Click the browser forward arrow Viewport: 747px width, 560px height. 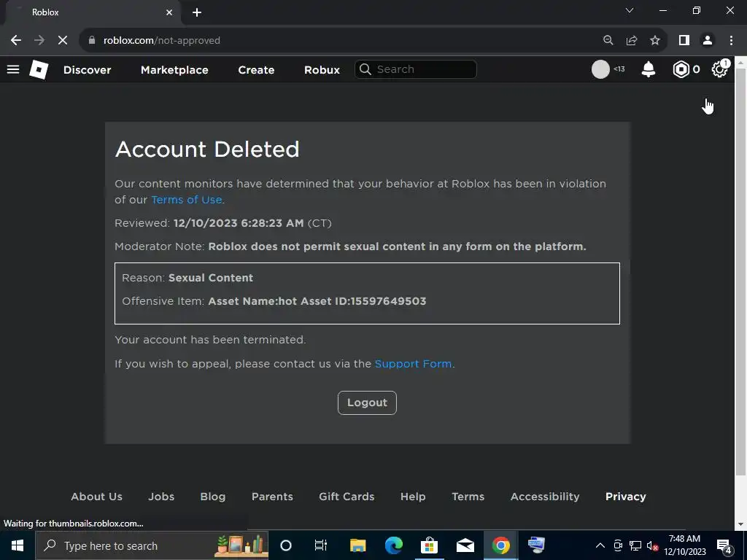(39, 41)
